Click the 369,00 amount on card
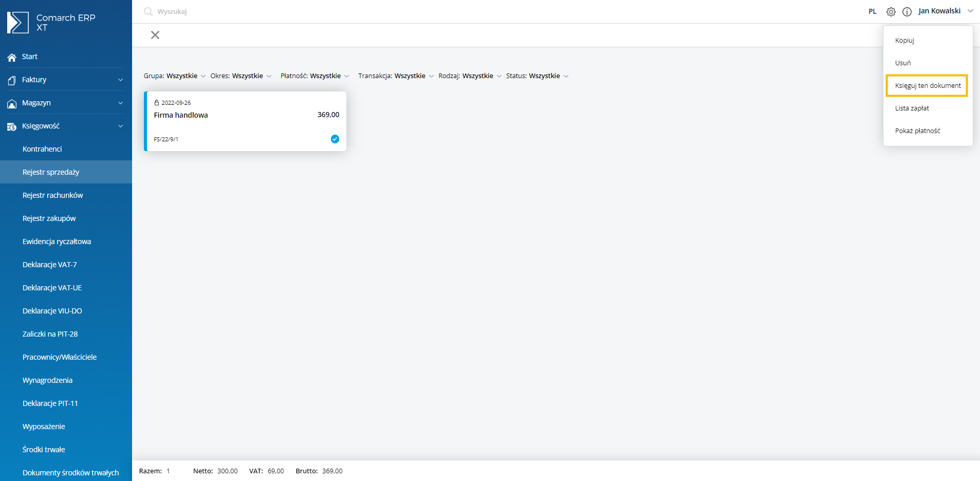 328,115
